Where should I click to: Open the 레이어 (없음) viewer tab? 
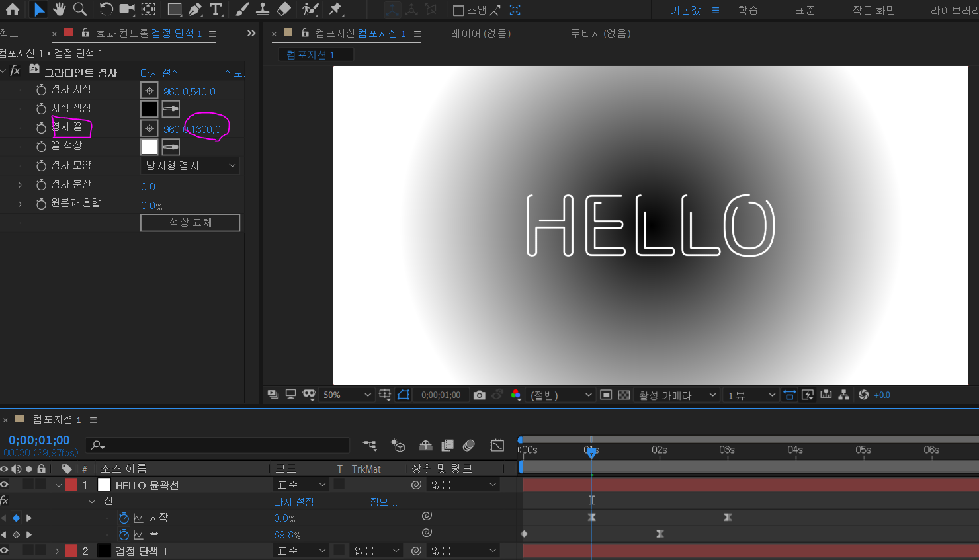point(481,33)
